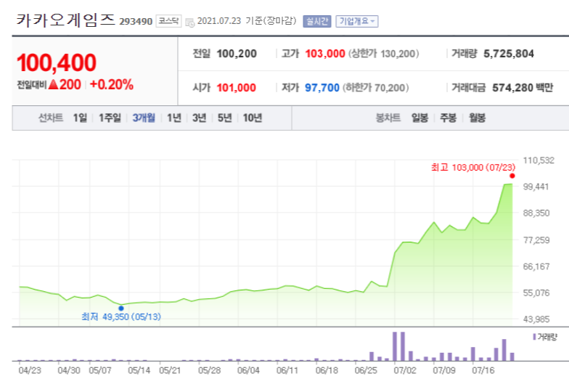Image resolution: width=569 pixels, height=392 pixels.
Task: Select the 3년 line chart tab
Action: 199,118
